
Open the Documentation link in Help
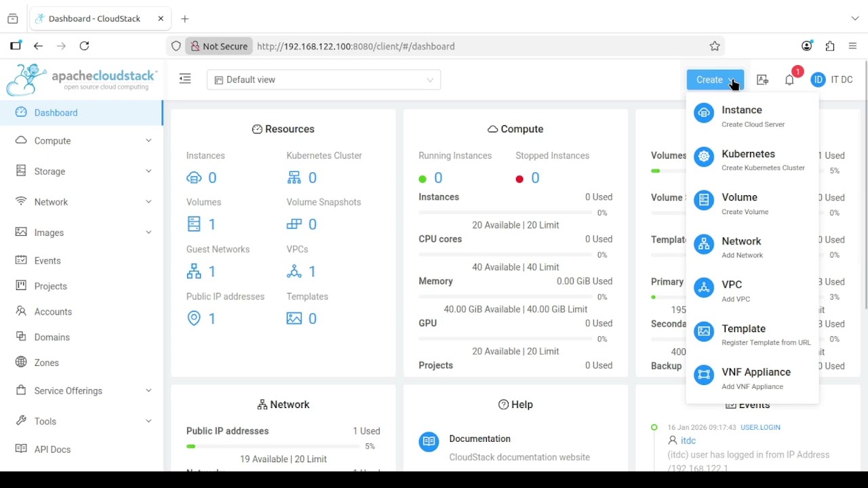[479, 439]
